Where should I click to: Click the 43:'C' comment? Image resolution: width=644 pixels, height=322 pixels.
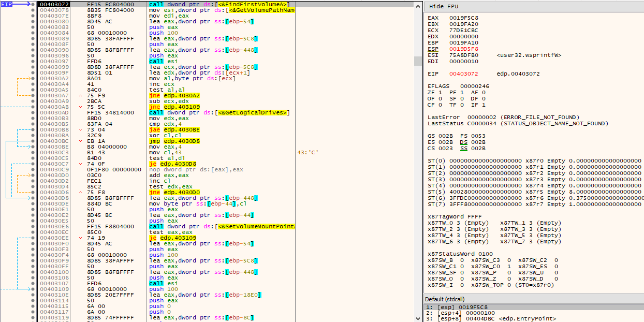[x=307, y=152]
